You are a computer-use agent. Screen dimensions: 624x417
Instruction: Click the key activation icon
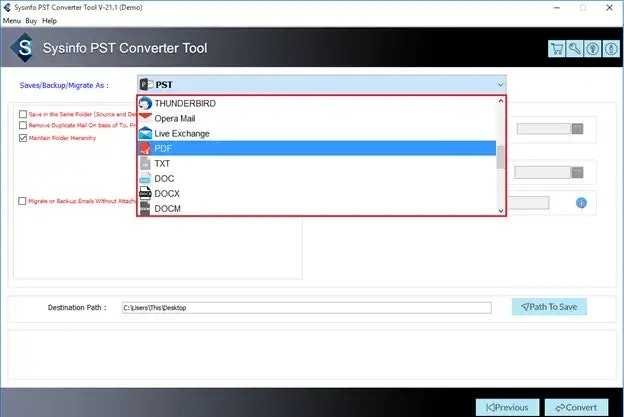coord(574,49)
